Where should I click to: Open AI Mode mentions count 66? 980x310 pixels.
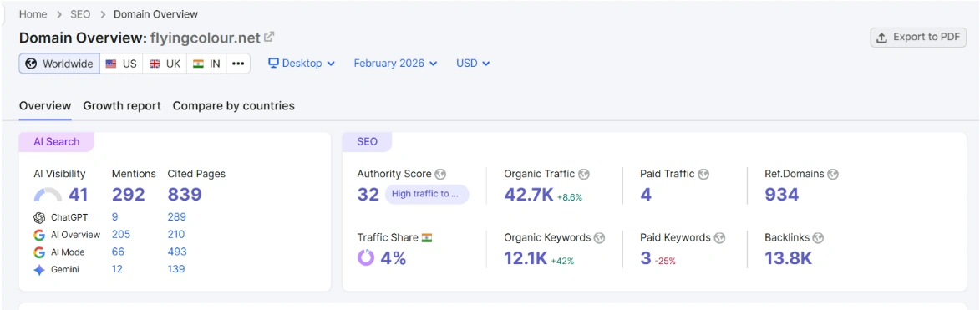click(118, 252)
